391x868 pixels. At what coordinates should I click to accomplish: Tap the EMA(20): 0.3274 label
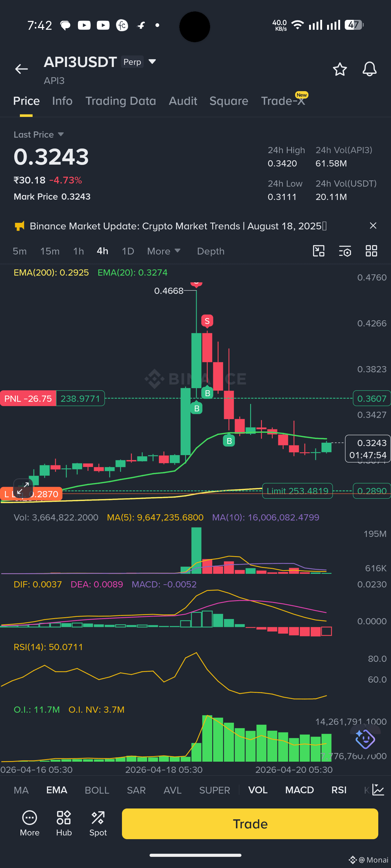click(132, 272)
